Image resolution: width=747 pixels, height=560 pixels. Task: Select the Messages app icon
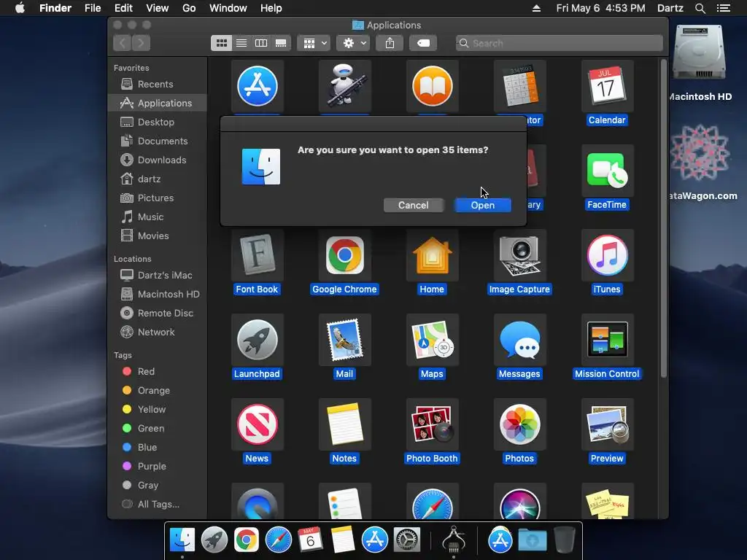(519, 340)
